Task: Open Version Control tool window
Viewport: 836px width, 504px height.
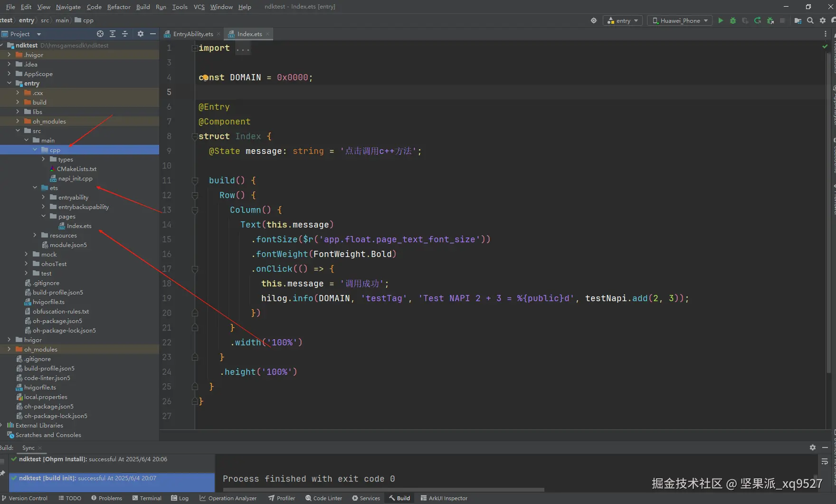Action: (x=25, y=498)
